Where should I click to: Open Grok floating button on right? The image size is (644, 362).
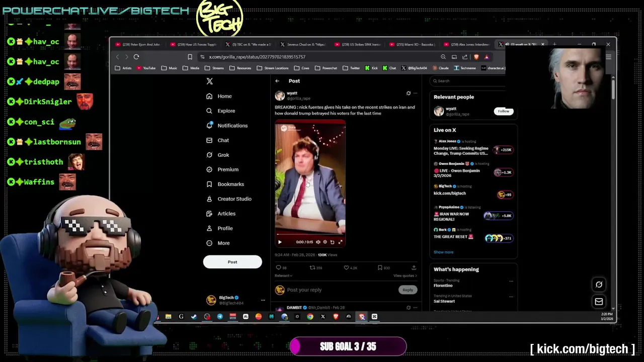click(x=599, y=285)
